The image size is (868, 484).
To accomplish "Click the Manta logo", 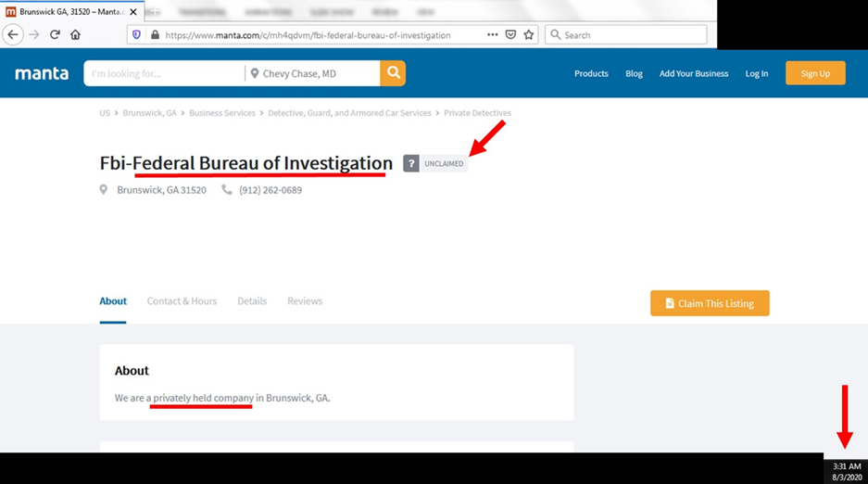I will (42, 73).
